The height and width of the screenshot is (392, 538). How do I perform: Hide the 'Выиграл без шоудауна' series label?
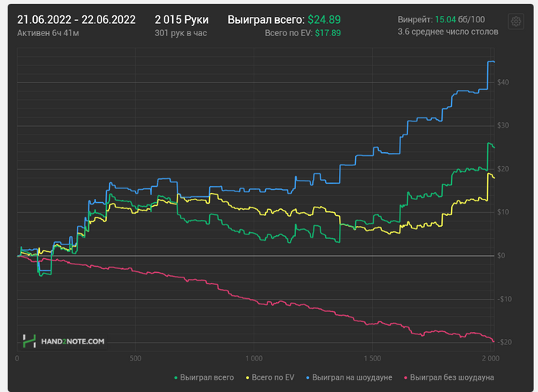452,377
